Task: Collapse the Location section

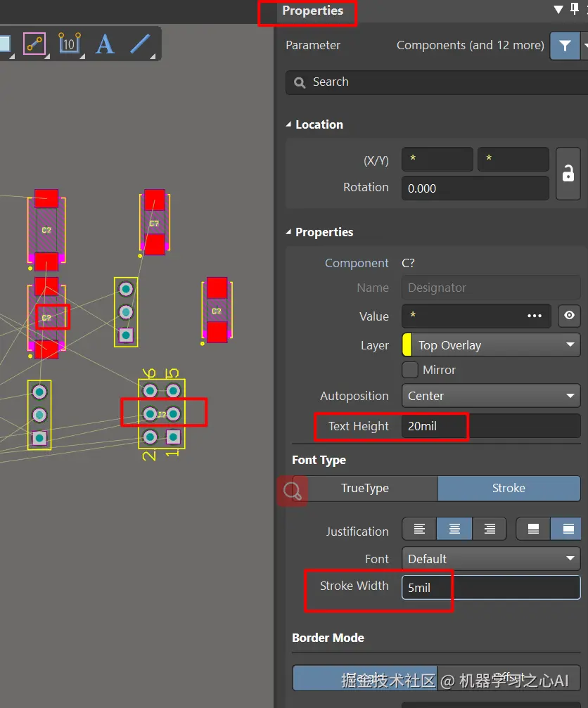Action: click(x=288, y=124)
